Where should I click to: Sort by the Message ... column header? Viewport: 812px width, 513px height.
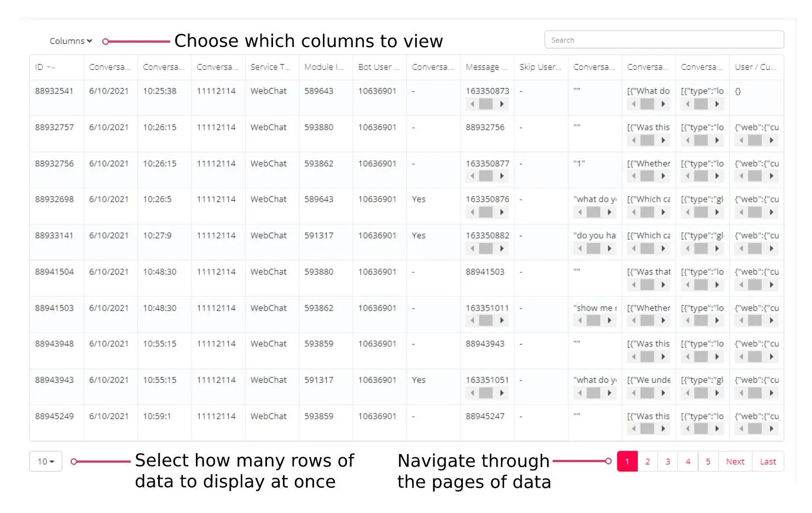click(x=486, y=67)
